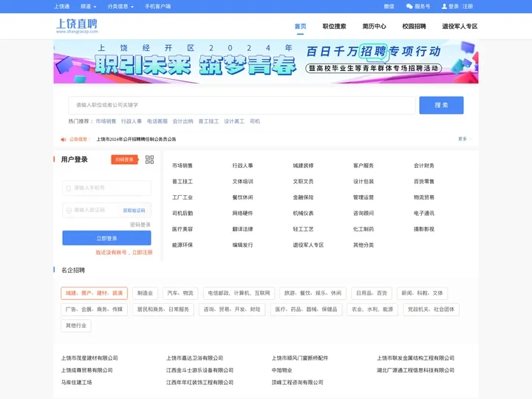
Task: Select the 制造业 industry tab
Action: tap(145, 293)
